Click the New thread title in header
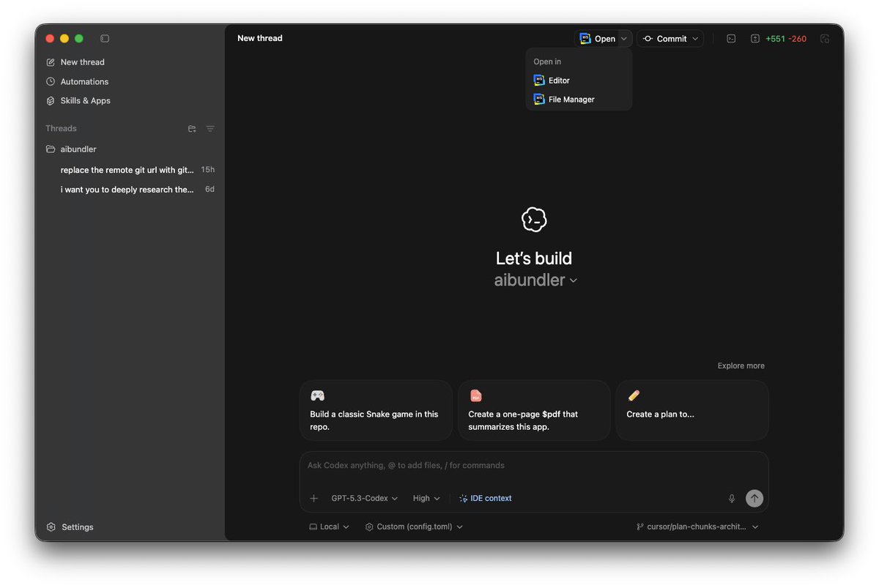The height and width of the screenshot is (588, 879). [x=260, y=38]
